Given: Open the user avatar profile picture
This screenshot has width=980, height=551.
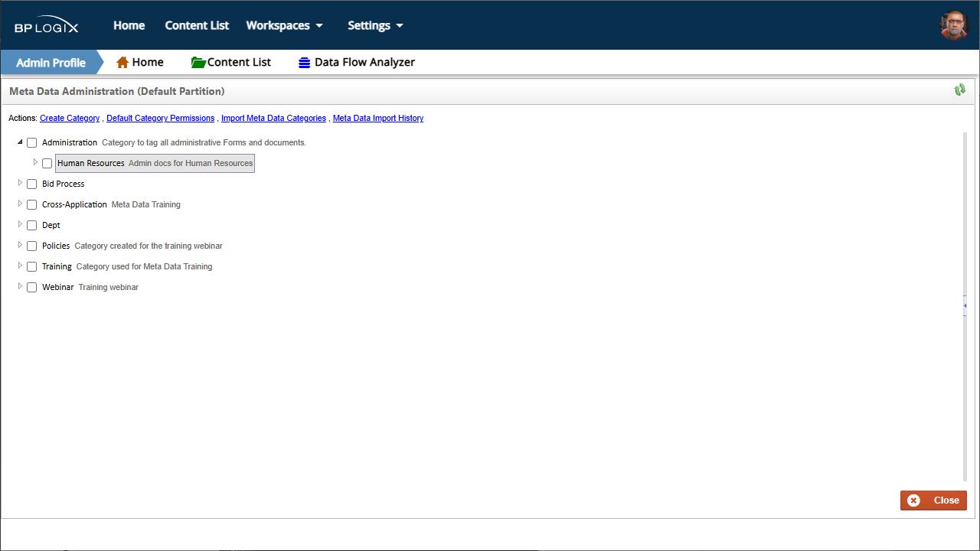Looking at the screenshot, I should coord(954,25).
